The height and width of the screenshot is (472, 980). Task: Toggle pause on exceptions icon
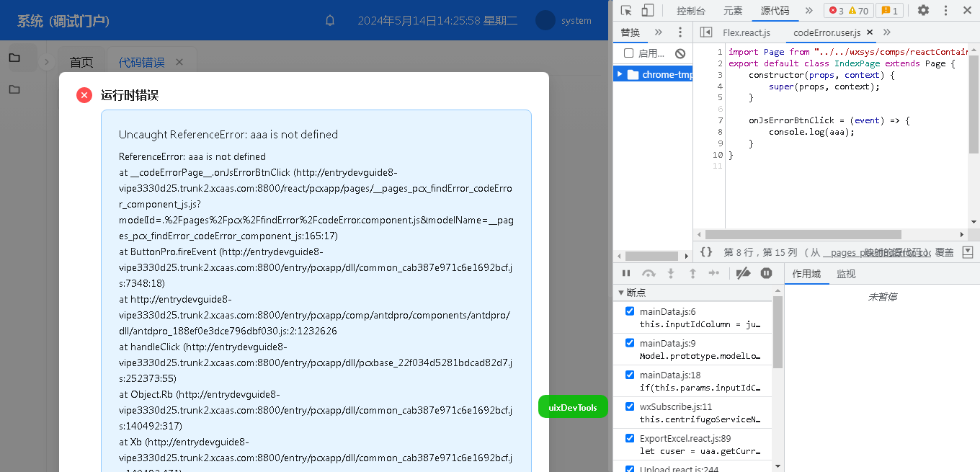click(x=767, y=273)
